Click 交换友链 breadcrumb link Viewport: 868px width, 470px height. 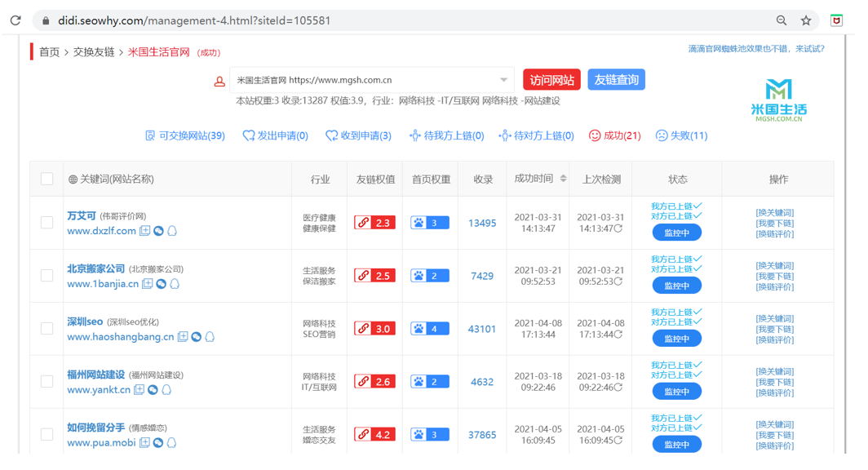(94, 52)
